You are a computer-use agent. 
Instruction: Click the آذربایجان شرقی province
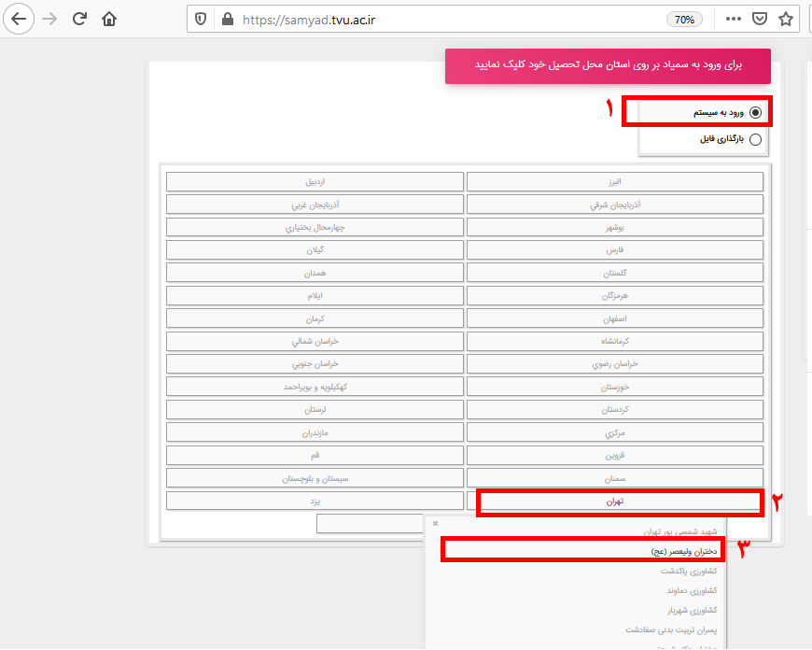coord(615,205)
